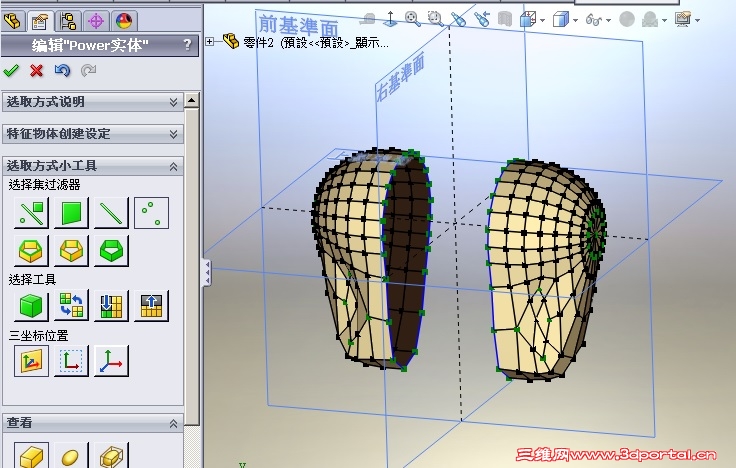This screenshot has width=736, height=468.
Task: Click the Zoom to Fit magnifier
Action: [413, 19]
